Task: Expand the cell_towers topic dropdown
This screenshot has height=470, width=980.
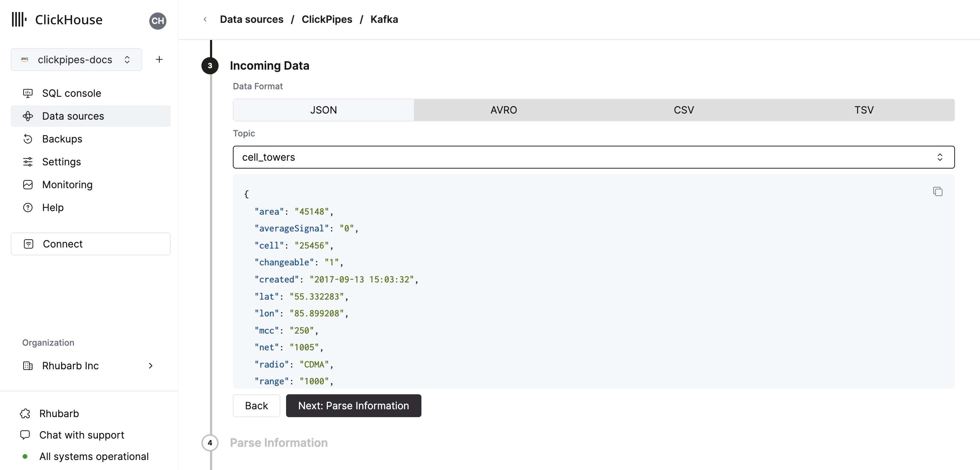Action: [x=939, y=157]
